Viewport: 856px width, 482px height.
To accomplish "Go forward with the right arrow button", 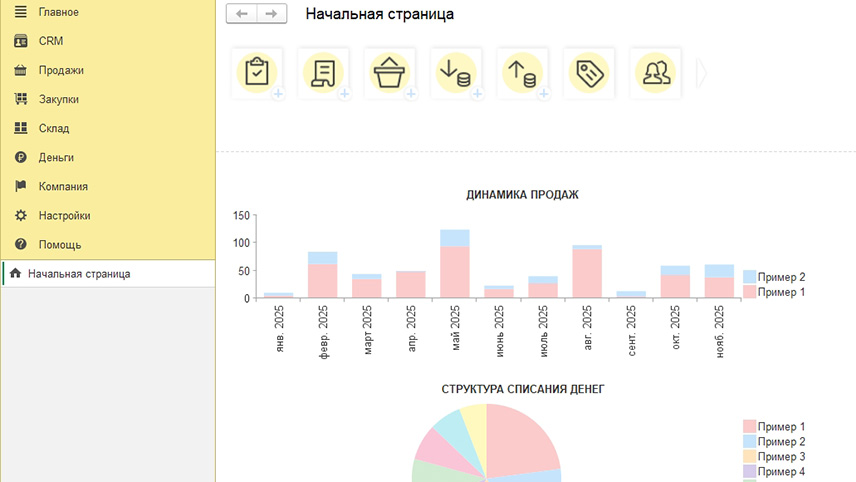I will [x=271, y=14].
